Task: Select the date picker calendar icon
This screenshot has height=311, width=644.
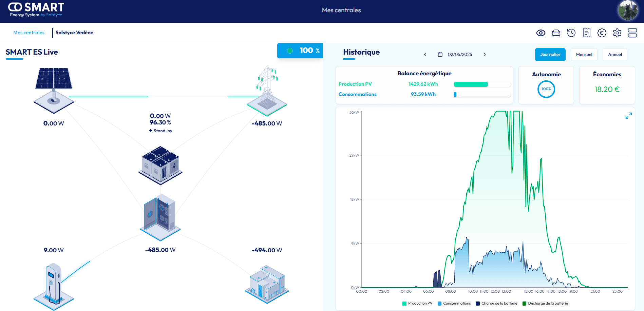Action: 440,54
